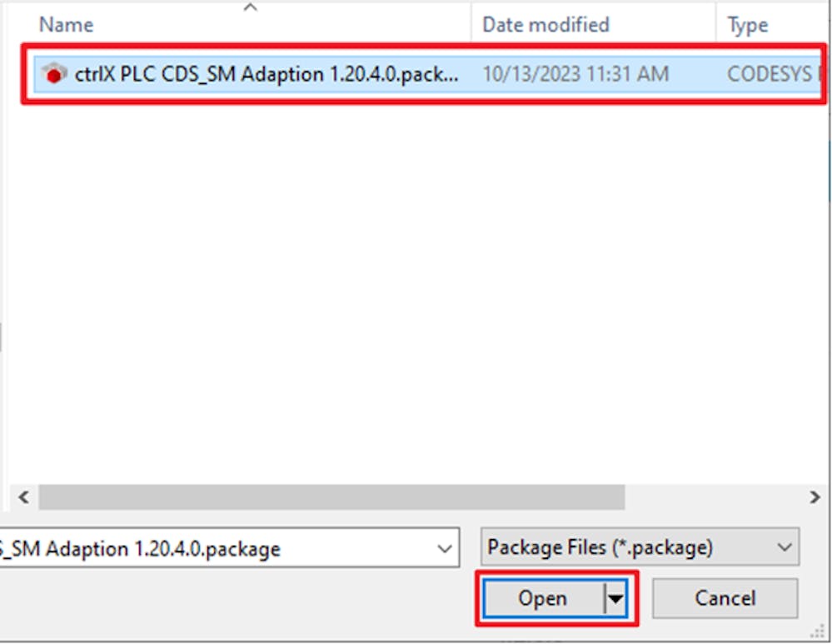Click the sort direction arrow above Name

(x=251, y=7)
